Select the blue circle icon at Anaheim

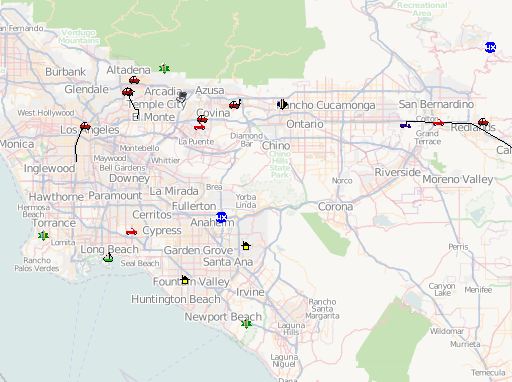(x=221, y=217)
